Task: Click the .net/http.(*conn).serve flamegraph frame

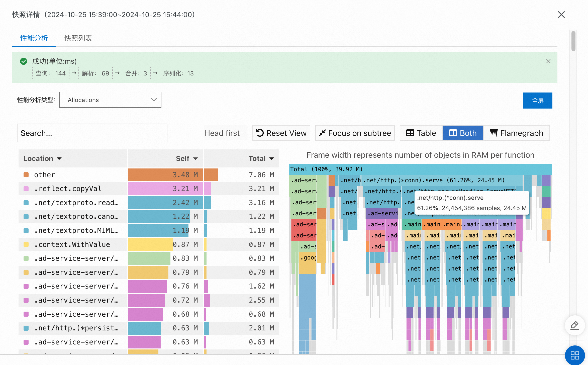Action: tap(442, 180)
